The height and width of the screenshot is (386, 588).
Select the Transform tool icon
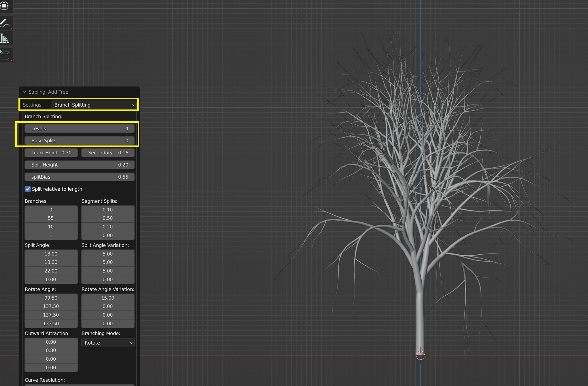[x=5, y=5]
